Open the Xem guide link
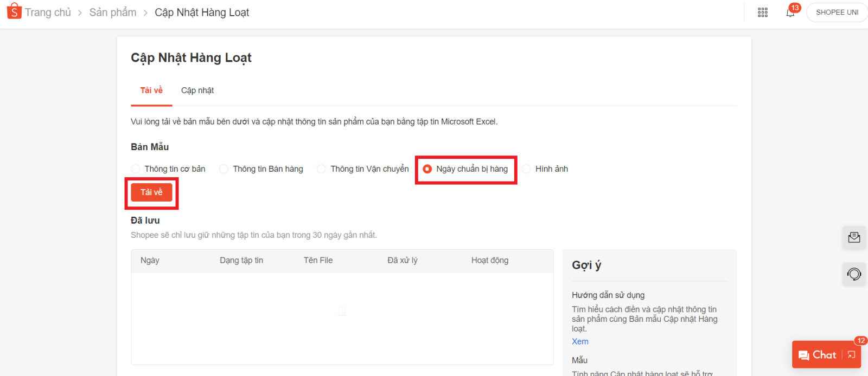 click(580, 341)
